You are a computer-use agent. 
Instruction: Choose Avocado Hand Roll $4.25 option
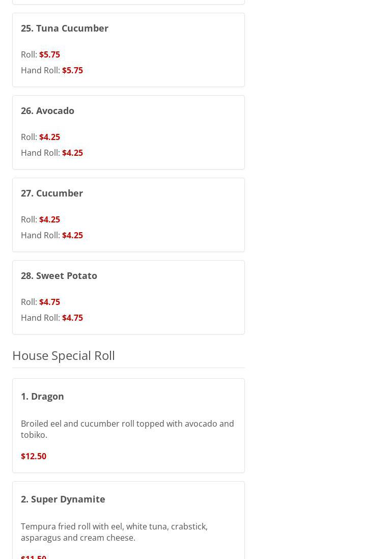click(72, 153)
